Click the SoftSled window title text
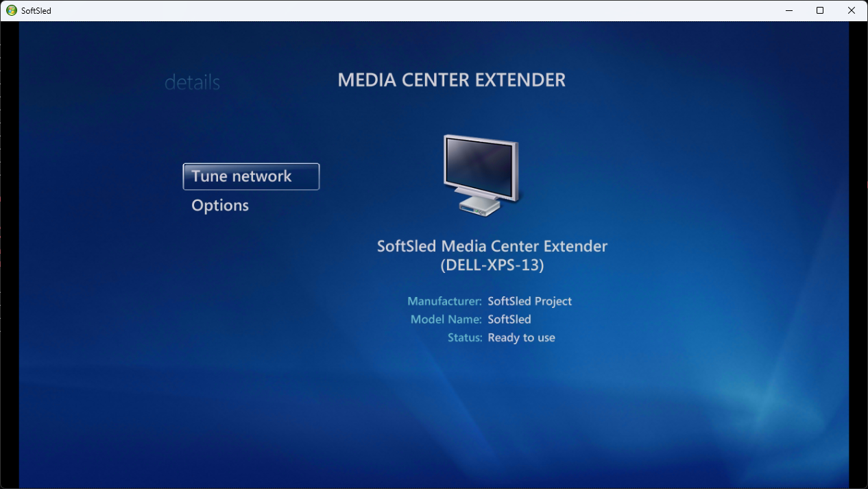The height and width of the screenshot is (489, 868). coord(36,11)
